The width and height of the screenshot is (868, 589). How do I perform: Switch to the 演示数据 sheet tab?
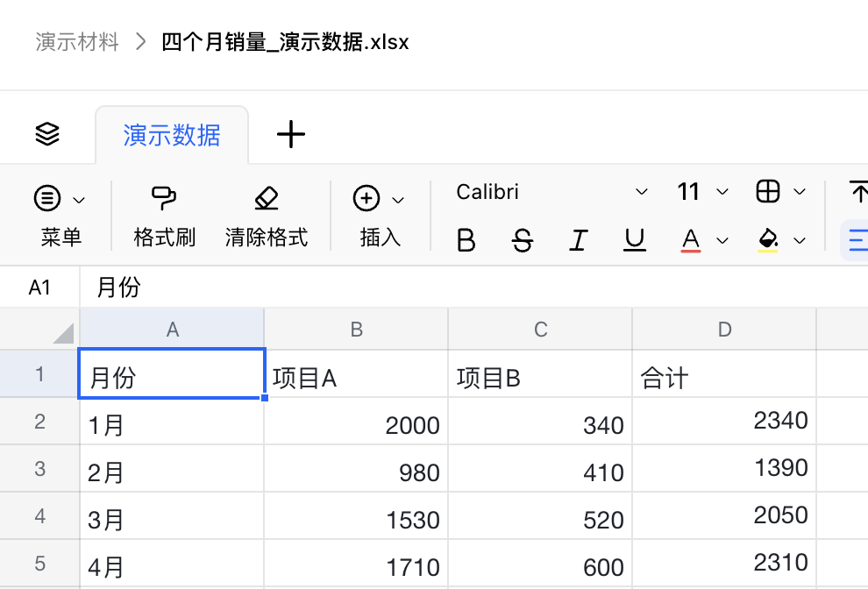pos(172,135)
